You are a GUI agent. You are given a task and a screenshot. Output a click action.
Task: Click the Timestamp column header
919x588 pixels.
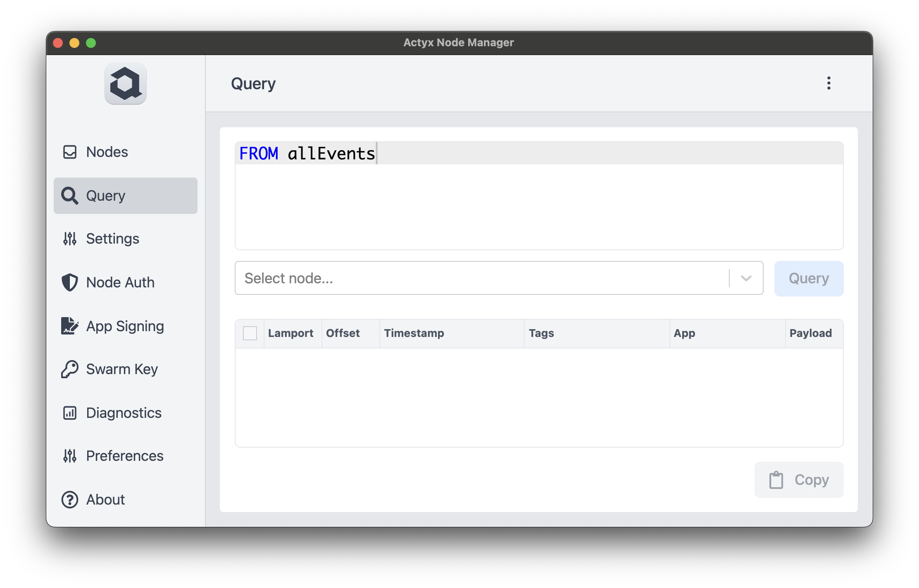tap(414, 333)
